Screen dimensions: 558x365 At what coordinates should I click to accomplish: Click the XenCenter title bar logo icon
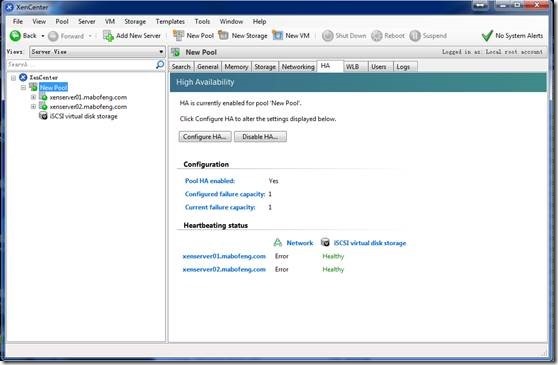10,7
